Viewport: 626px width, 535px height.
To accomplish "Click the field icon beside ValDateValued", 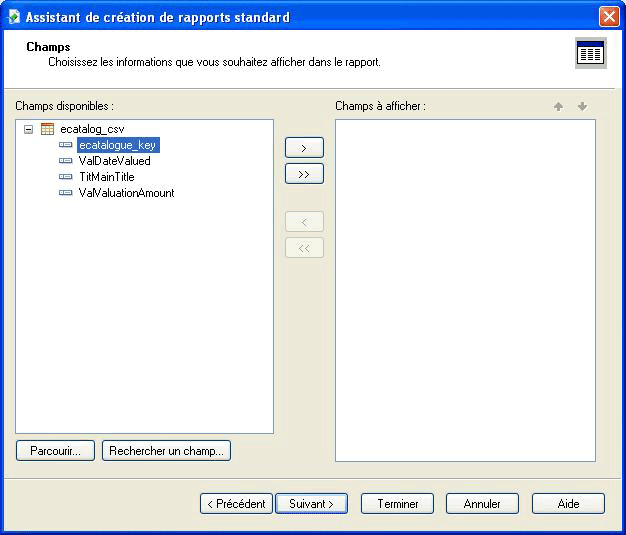I will coord(66,161).
